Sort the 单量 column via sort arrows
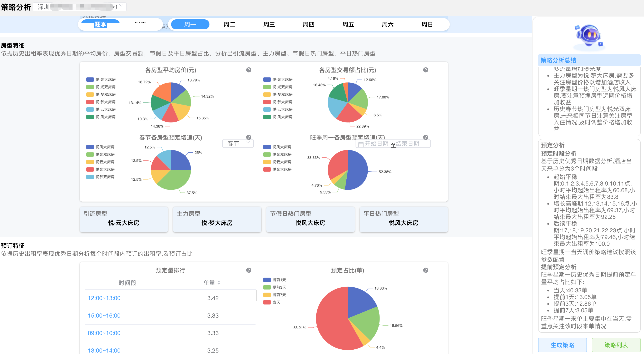 click(219, 283)
